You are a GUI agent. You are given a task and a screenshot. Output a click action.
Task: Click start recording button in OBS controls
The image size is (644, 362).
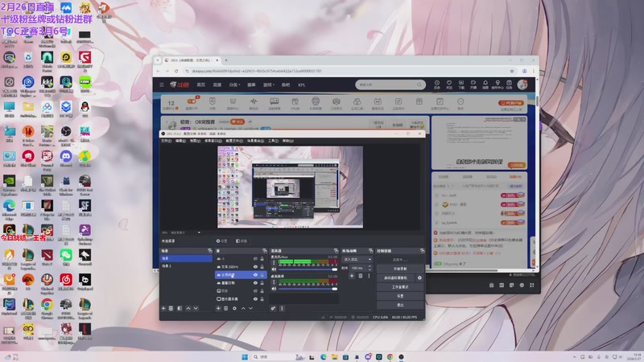click(x=400, y=269)
